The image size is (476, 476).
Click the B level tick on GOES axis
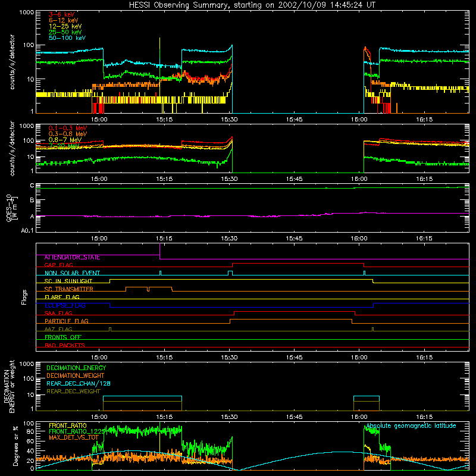coord(32,201)
